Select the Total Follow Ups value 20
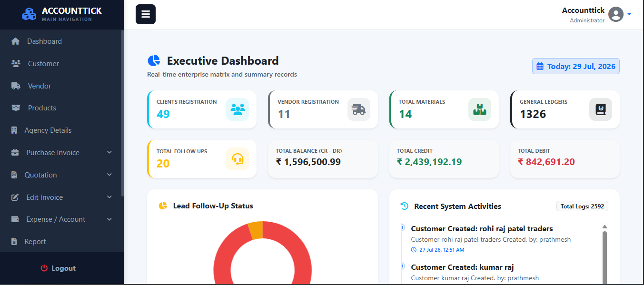The height and width of the screenshot is (285, 644). [163, 164]
